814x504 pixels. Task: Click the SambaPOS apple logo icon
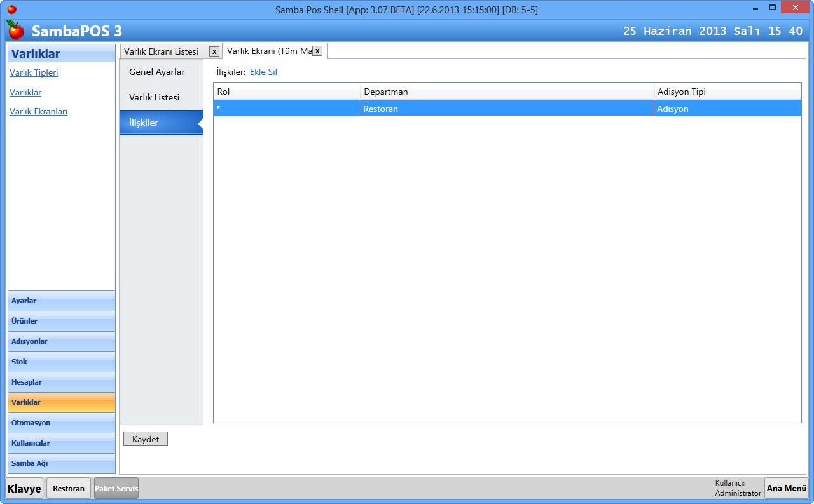(x=15, y=30)
